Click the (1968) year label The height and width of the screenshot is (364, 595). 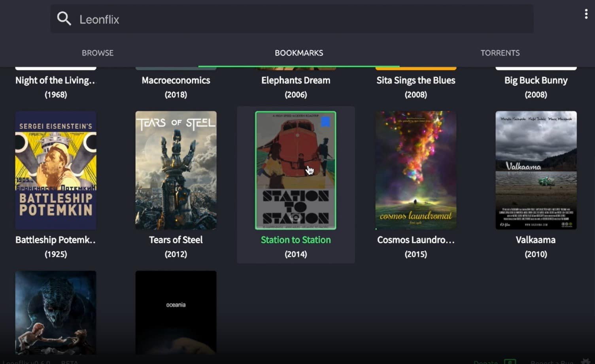(x=56, y=95)
